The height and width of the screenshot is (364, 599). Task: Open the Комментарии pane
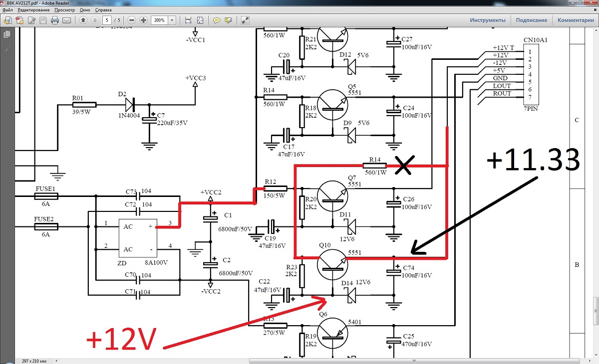pos(576,20)
